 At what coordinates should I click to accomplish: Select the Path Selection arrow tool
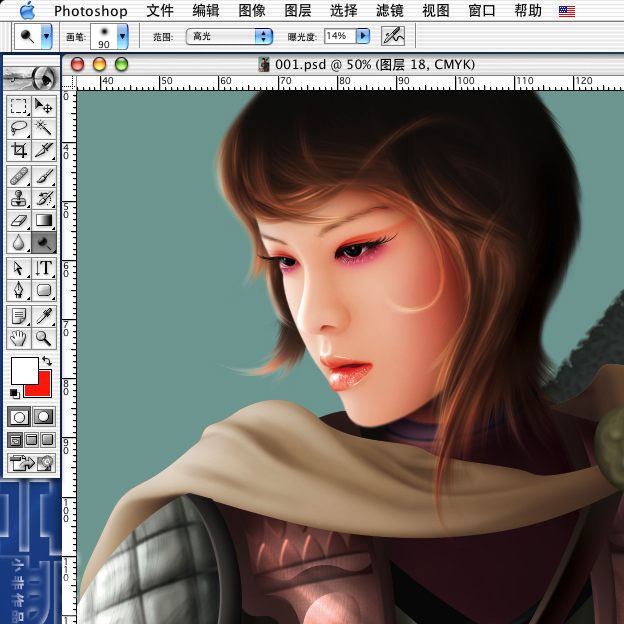click(x=18, y=268)
